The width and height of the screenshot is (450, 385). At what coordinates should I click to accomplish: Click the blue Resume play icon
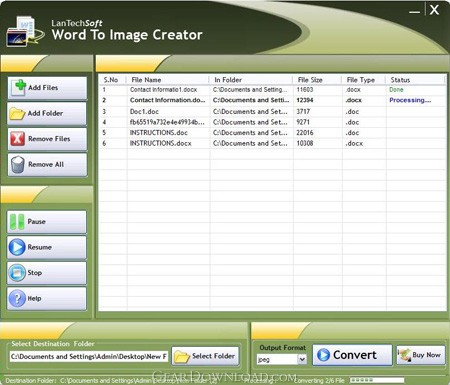click(17, 247)
